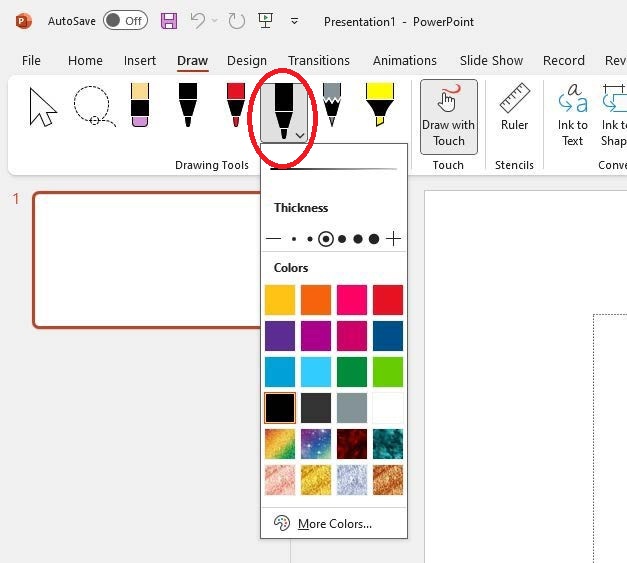Image resolution: width=627 pixels, height=563 pixels.
Task: Select the red pen
Action: click(x=236, y=105)
